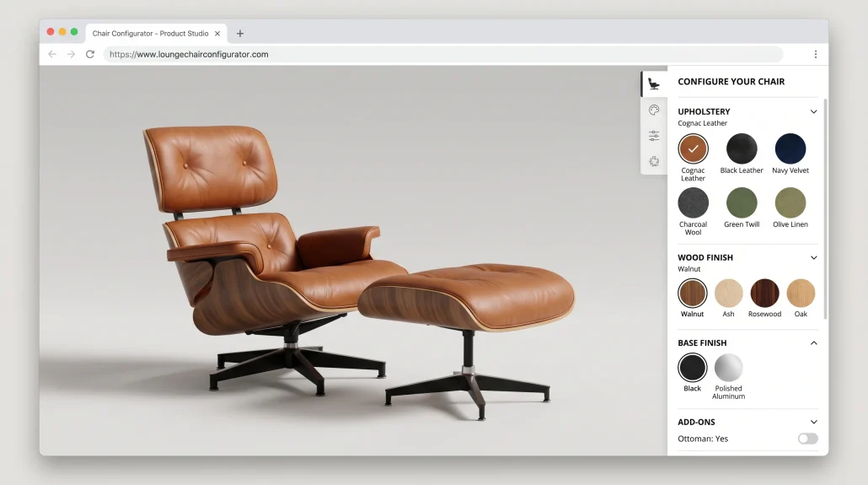
Task: Click the UPHOLSTERY section title
Action: pos(705,111)
